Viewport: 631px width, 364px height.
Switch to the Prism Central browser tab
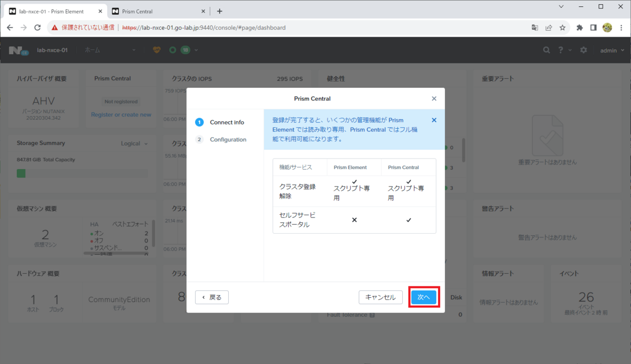point(158,11)
